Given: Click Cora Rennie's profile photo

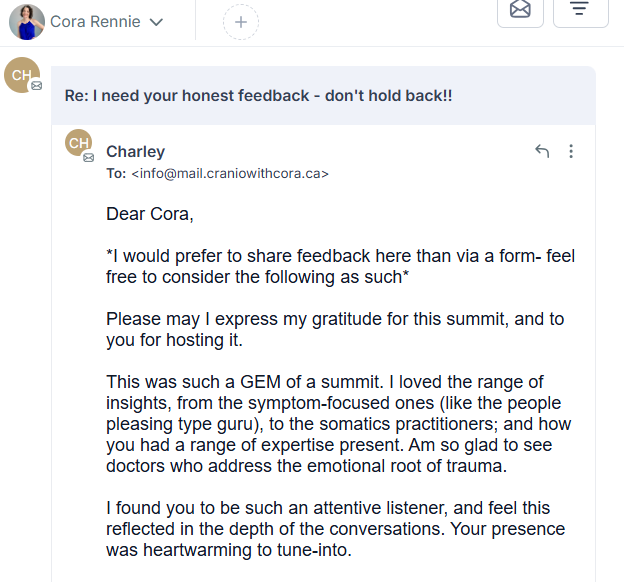Looking at the screenshot, I should point(27,21).
